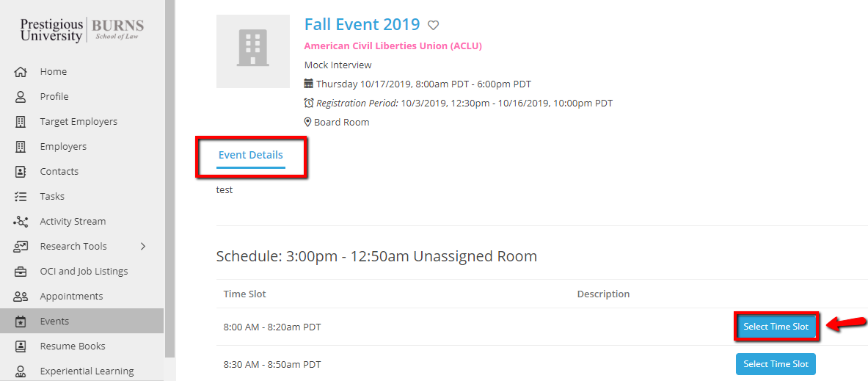
Task: Click the Home icon in sidebar
Action: pos(21,72)
